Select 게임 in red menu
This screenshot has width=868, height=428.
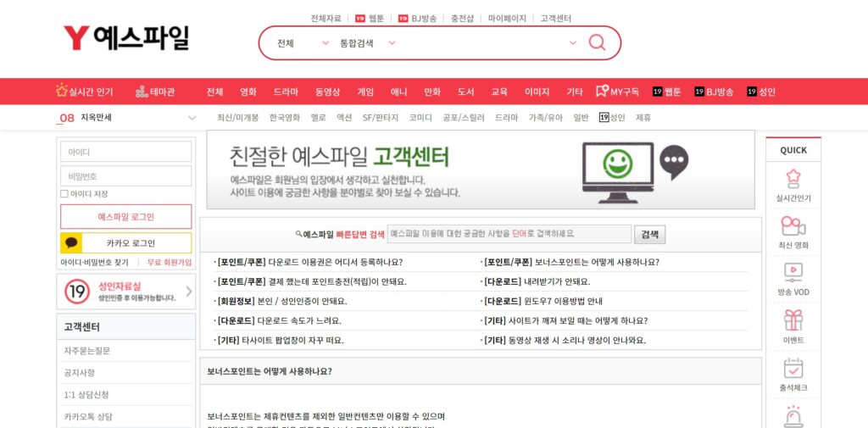pos(365,92)
